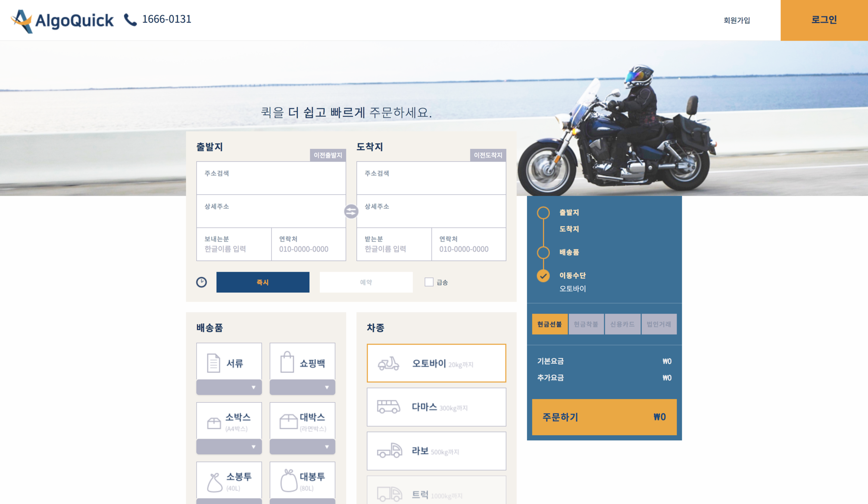The height and width of the screenshot is (504, 868).
Task: Choose the 쇼핑백 shopping bag item
Action: point(302,362)
